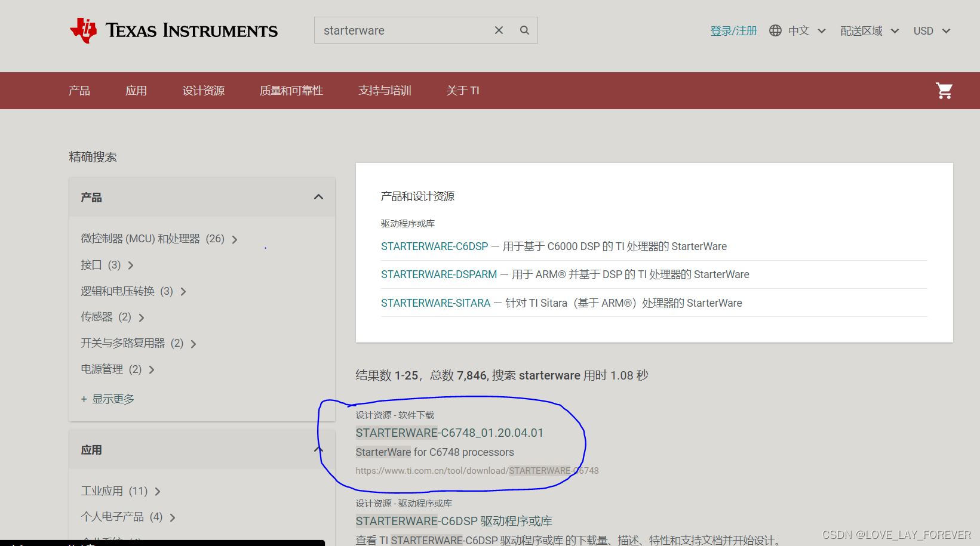Click the chevron next to 逻辑和电压转换 (3)
Screen dimensions: 980x546
tap(183, 292)
